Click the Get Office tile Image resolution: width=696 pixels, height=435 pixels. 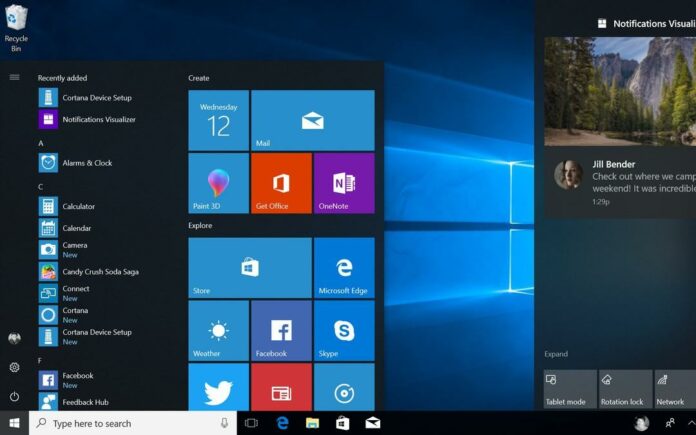click(281, 183)
